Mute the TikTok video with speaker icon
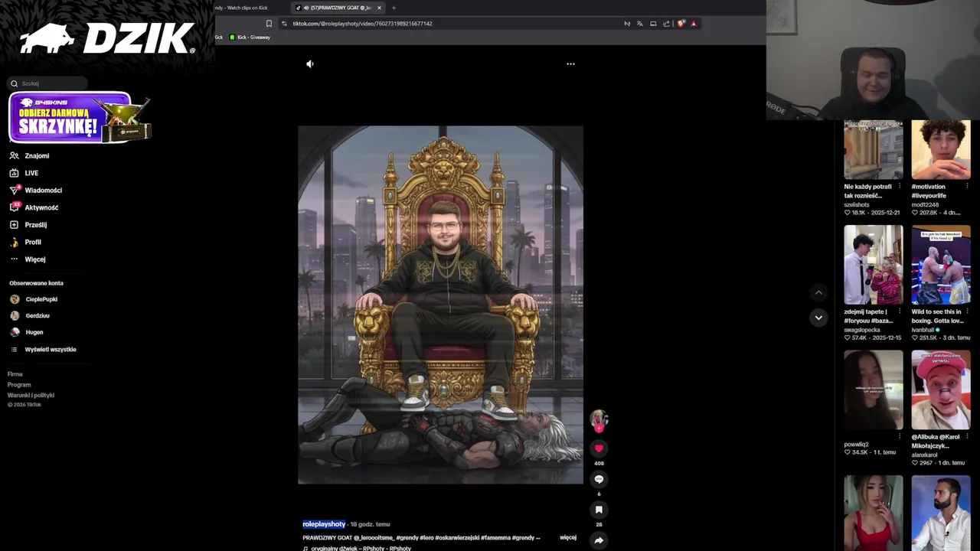Viewport: 980px width, 551px height. pyautogui.click(x=310, y=64)
